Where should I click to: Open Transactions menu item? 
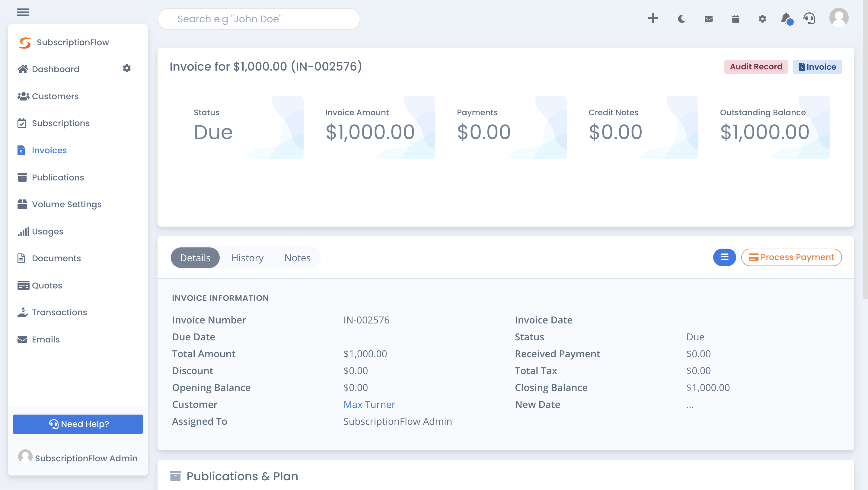tap(59, 312)
